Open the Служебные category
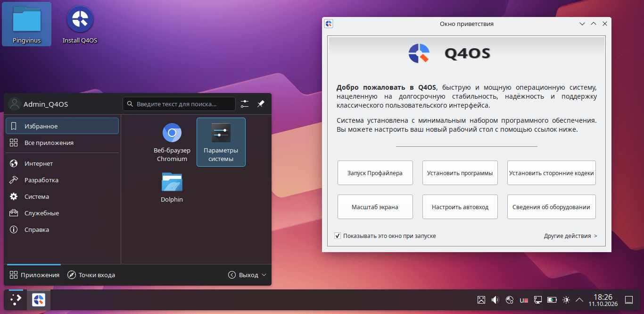Image resolution: width=644 pixels, height=314 pixels. click(62, 213)
